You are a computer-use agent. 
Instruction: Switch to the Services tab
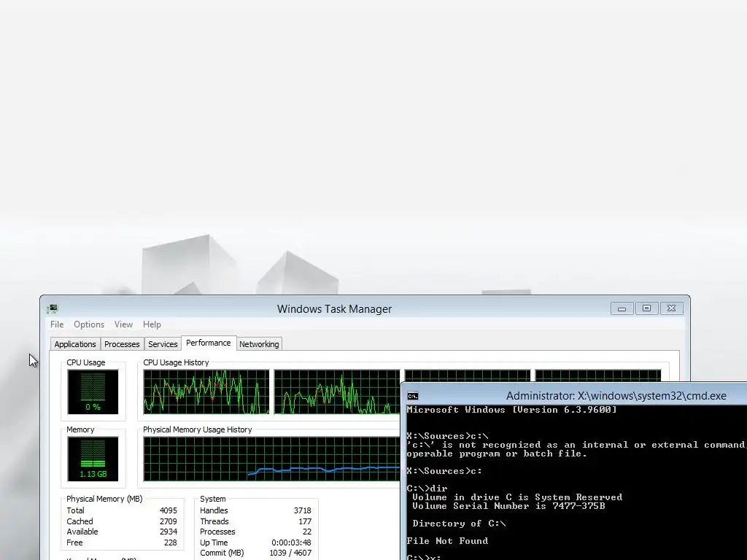[163, 344]
